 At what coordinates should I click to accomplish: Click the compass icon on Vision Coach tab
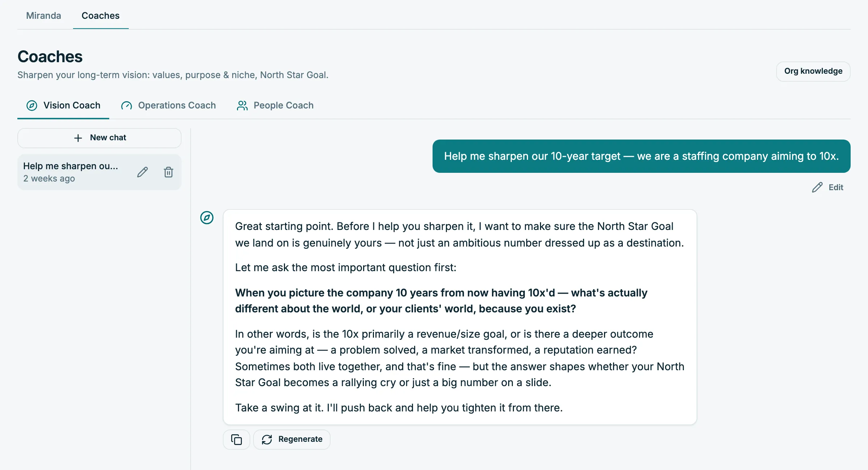click(x=32, y=106)
